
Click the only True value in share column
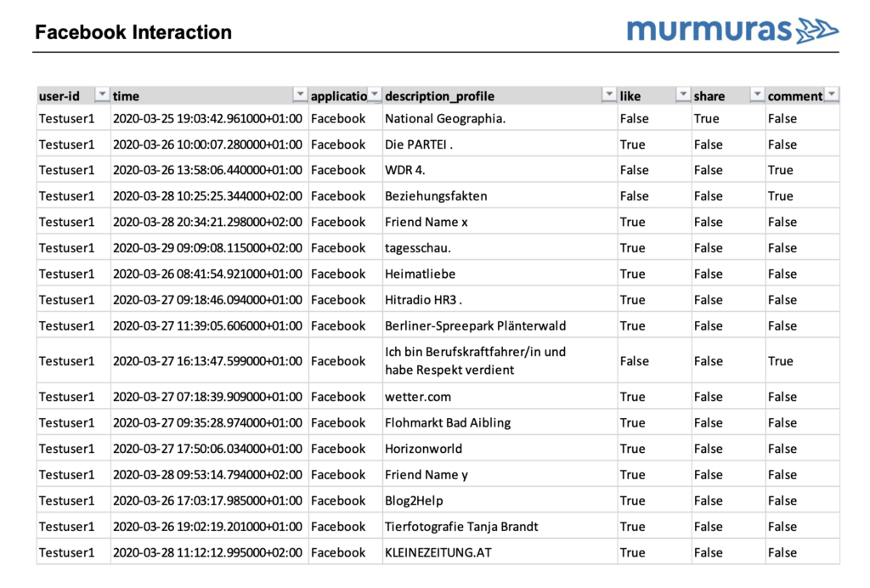pos(706,119)
